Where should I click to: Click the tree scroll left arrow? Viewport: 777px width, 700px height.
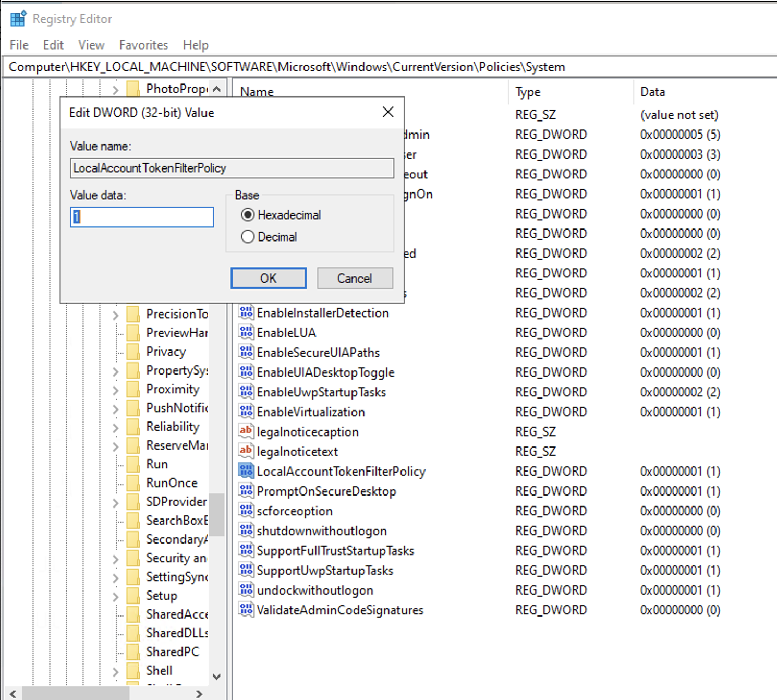pos(13,694)
